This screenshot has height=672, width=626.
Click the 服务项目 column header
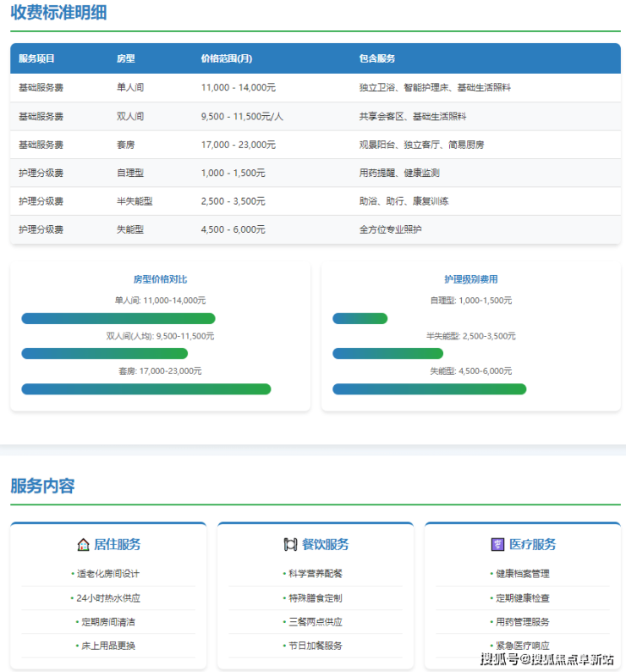coord(36,58)
